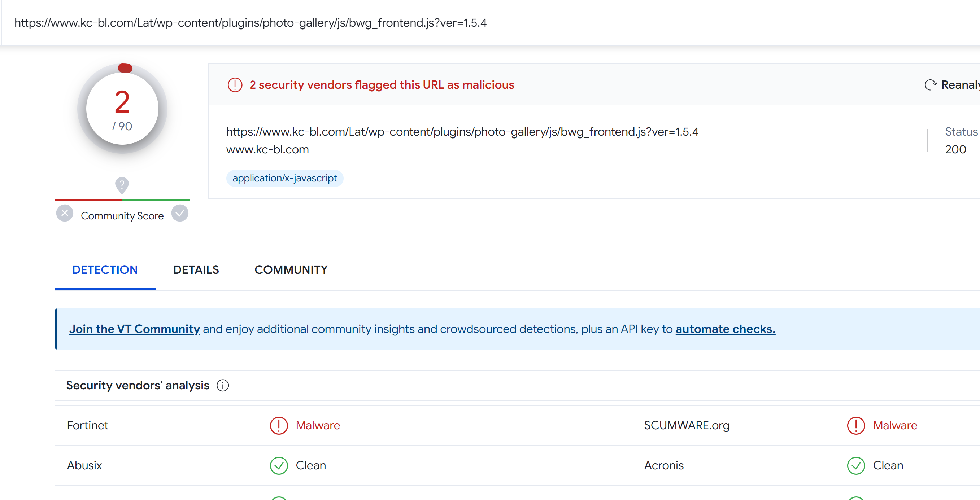Click the URL search input field at top
Viewport: 980px width, 500px height.
click(x=491, y=23)
